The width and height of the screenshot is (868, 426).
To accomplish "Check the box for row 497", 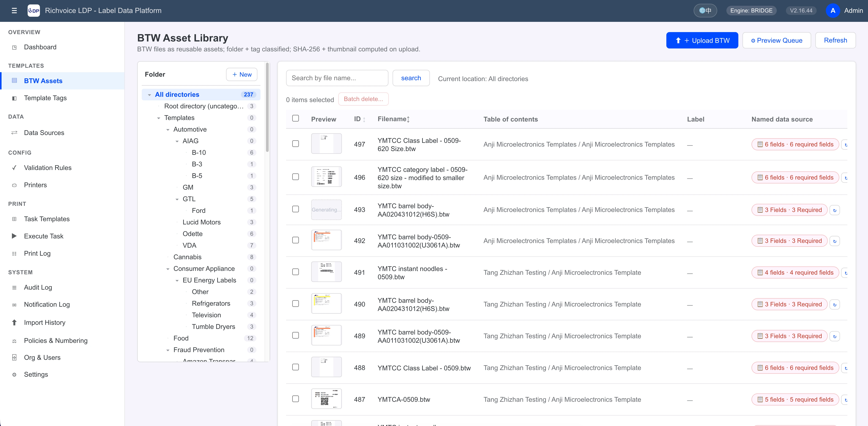I will (x=295, y=144).
